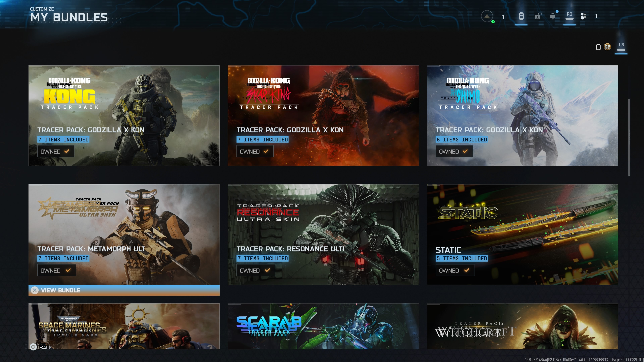Click Owned badge on the Kong pack
This screenshot has height=362, width=644.
point(56,151)
